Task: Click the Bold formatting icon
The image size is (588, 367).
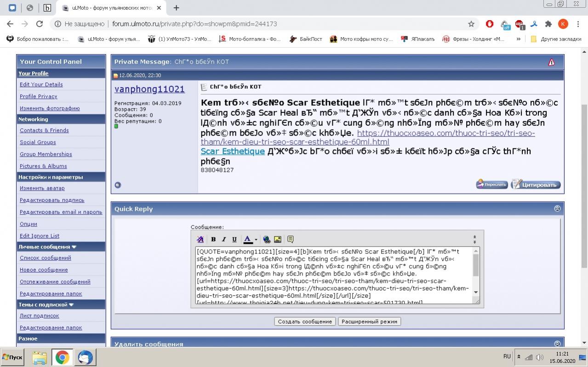Action: 213,239
